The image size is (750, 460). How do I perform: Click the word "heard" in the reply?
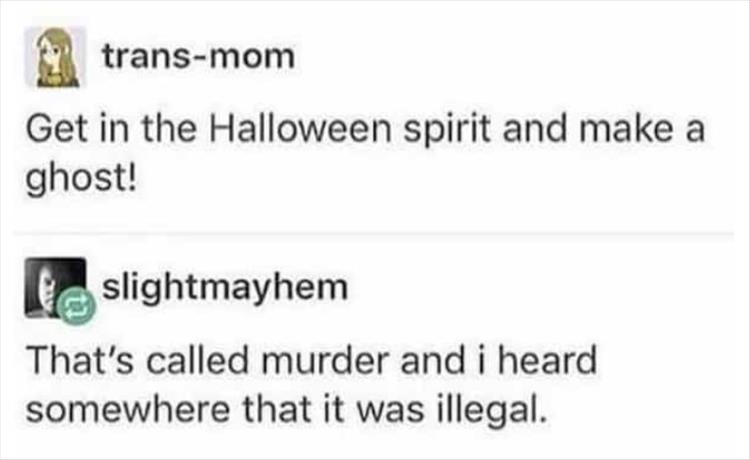(x=547, y=361)
